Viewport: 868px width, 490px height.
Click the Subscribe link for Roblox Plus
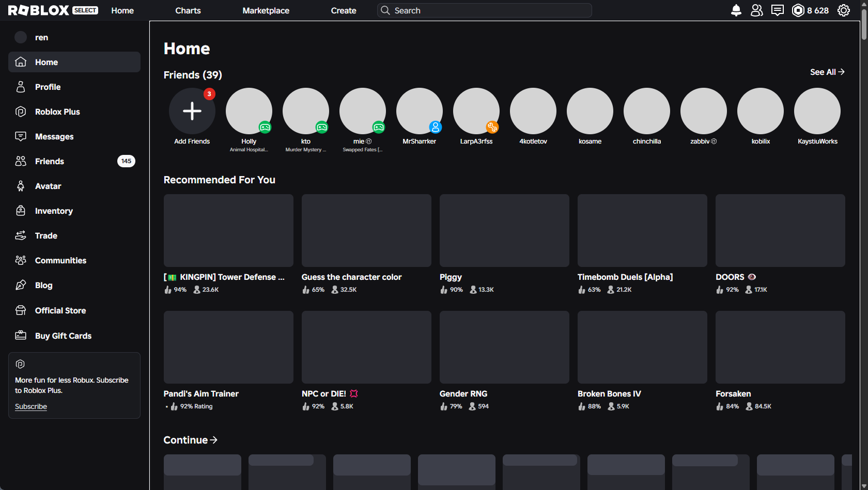click(31, 406)
